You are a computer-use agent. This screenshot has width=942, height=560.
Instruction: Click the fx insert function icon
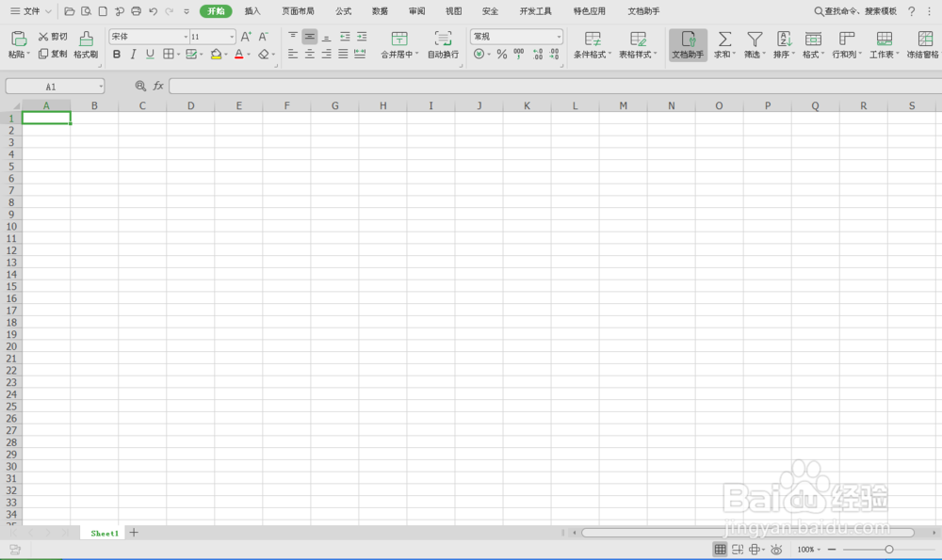pos(158,86)
